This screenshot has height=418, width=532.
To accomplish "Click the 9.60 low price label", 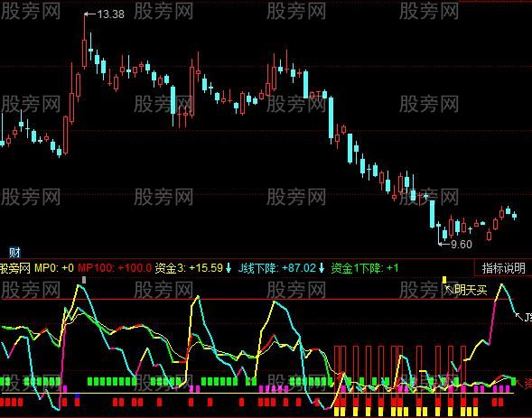I will [x=462, y=245].
